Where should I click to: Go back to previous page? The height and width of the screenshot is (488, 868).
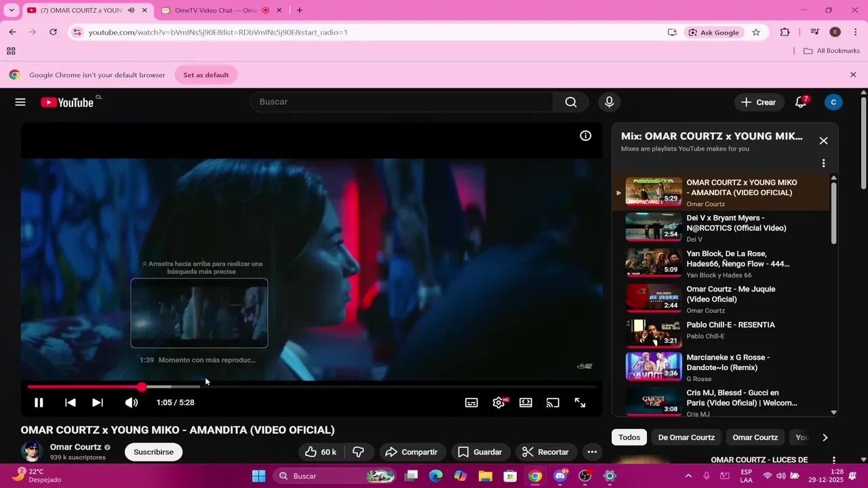[x=12, y=32]
